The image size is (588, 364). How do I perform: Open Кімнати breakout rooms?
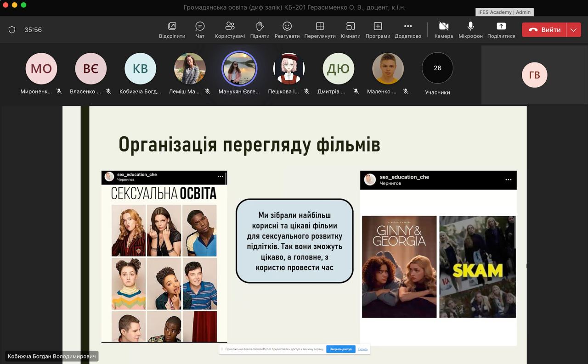351,30
